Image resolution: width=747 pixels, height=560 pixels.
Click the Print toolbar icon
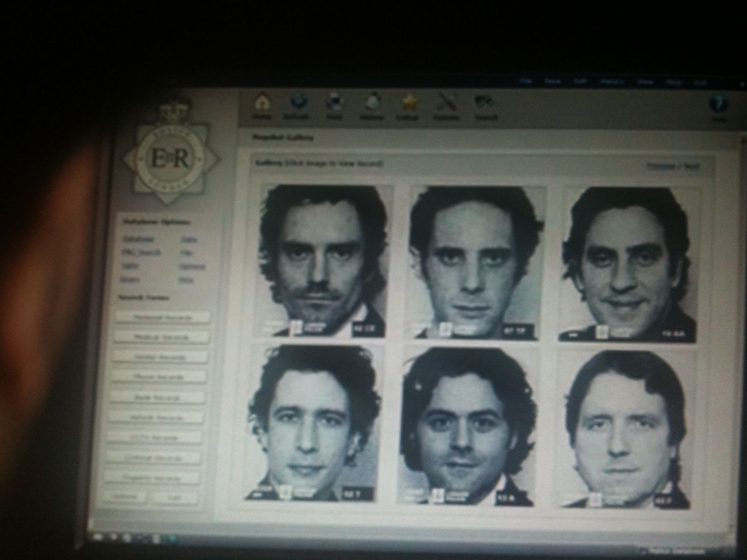tap(334, 104)
